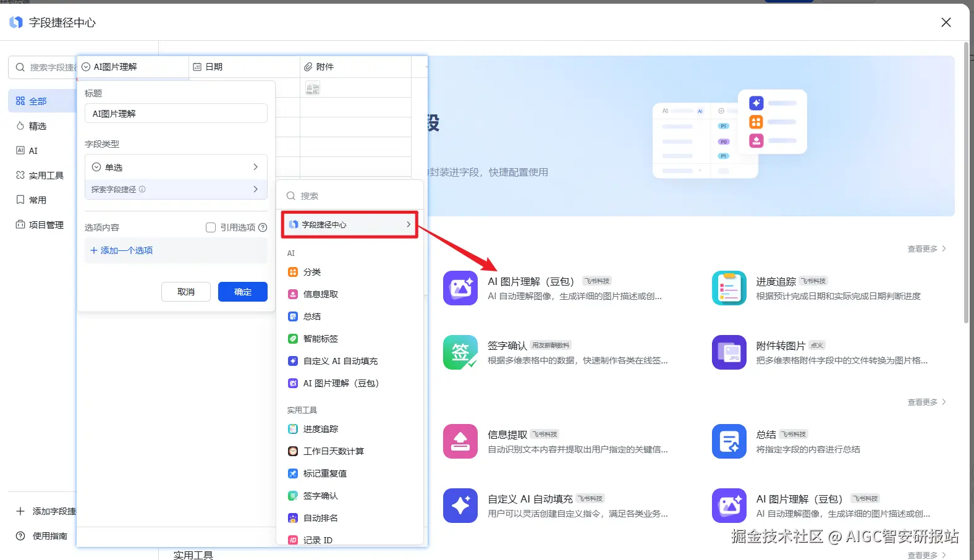The width and height of the screenshot is (974, 560).
Task: Tick the 引用选项 checkbox
Action: (211, 227)
